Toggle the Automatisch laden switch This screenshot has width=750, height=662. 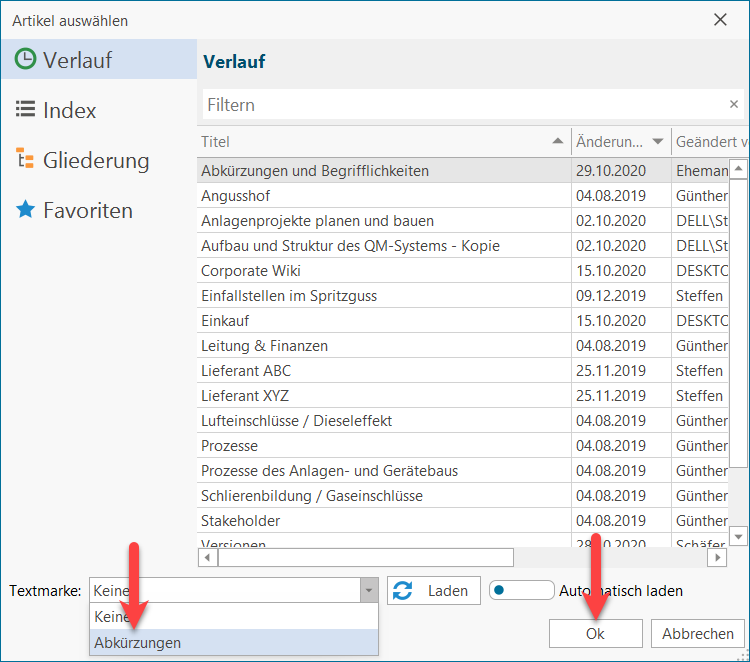[520, 591]
